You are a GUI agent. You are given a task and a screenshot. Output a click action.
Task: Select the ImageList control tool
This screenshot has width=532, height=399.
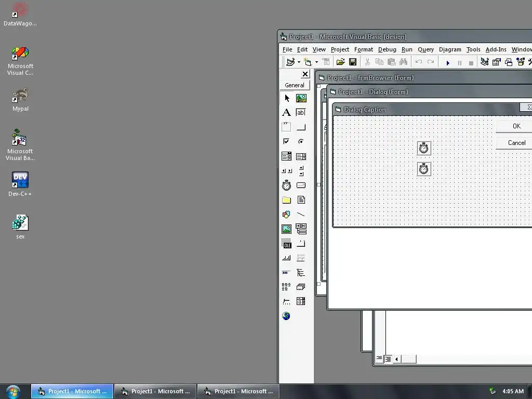pyautogui.click(x=301, y=287)
